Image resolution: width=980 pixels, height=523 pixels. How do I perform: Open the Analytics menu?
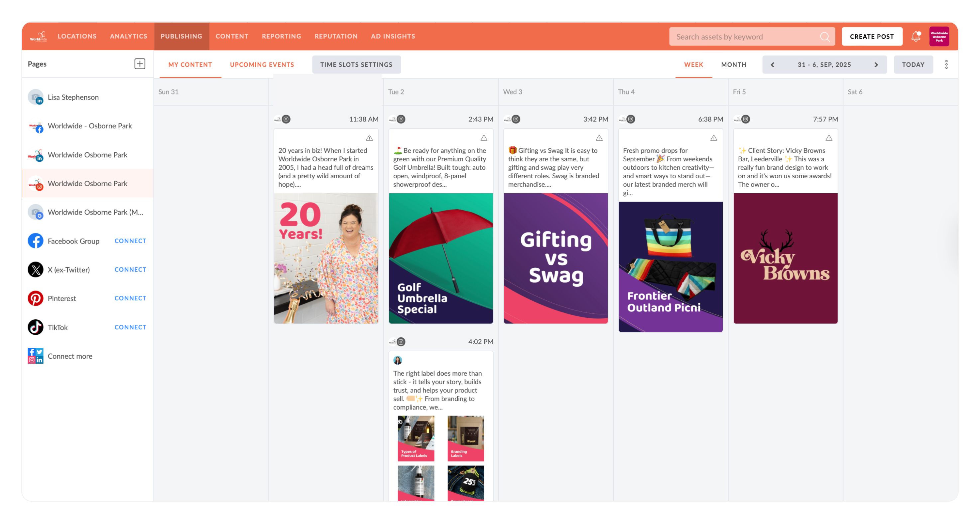pos(129,36)
